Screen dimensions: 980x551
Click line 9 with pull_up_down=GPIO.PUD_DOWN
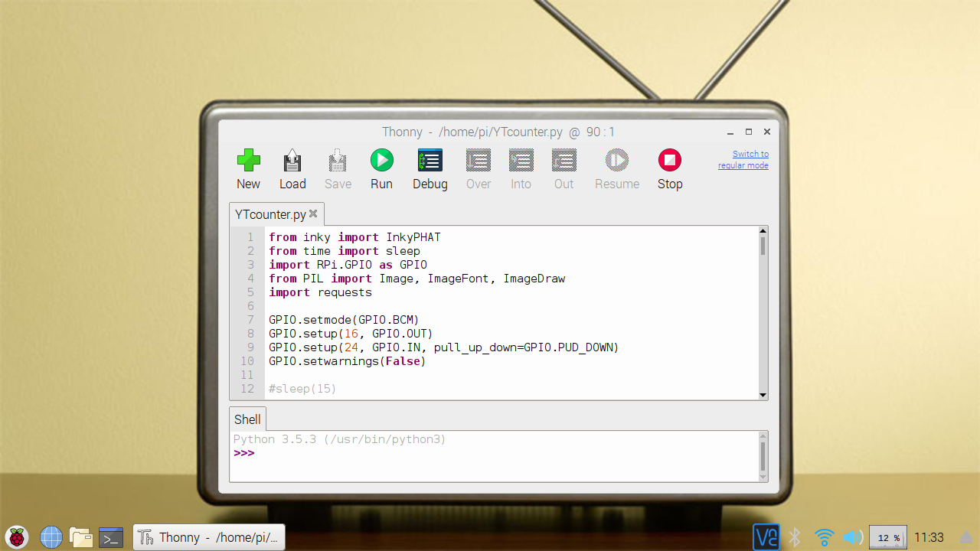pos(443,347)
